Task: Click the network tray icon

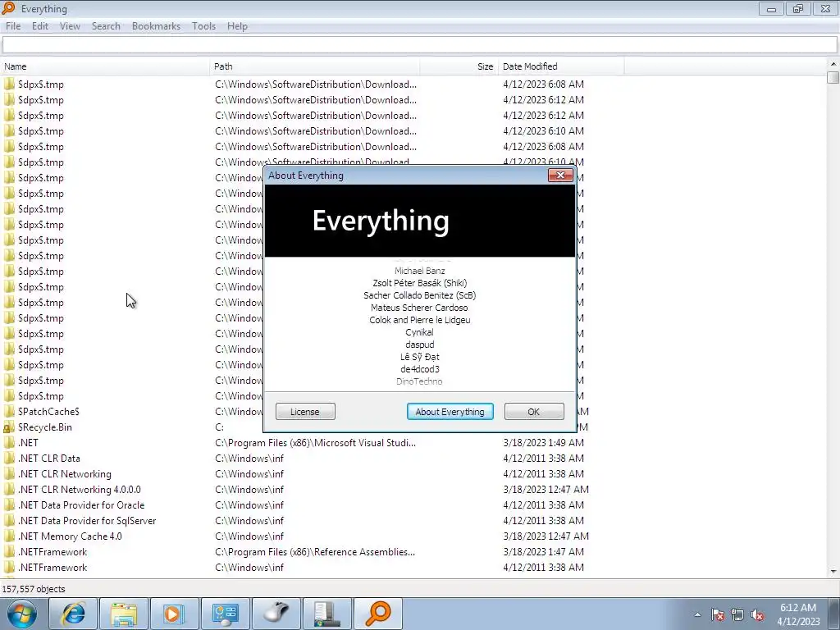Action: tap(737, 614)
